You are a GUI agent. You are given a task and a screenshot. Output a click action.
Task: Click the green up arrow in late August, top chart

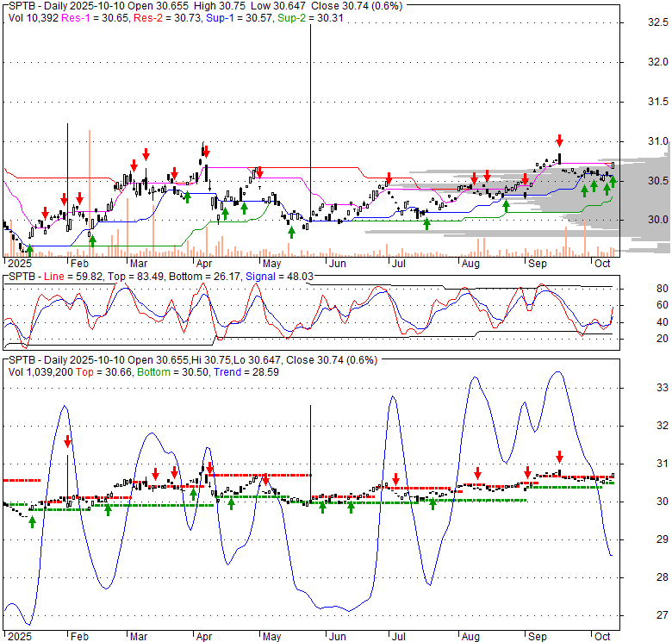[x=506, y=206]
